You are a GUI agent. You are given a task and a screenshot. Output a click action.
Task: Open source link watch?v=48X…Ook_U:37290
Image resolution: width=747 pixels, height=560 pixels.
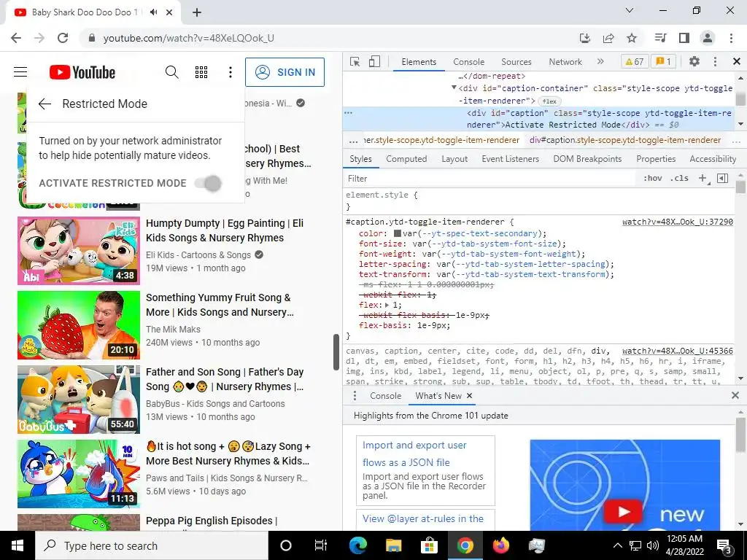(x=678, y=222)
